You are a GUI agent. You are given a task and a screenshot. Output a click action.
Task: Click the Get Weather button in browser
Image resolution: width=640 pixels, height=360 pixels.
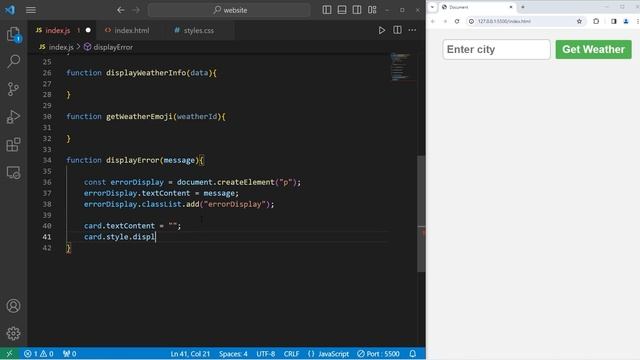click(x=593, y=49)
